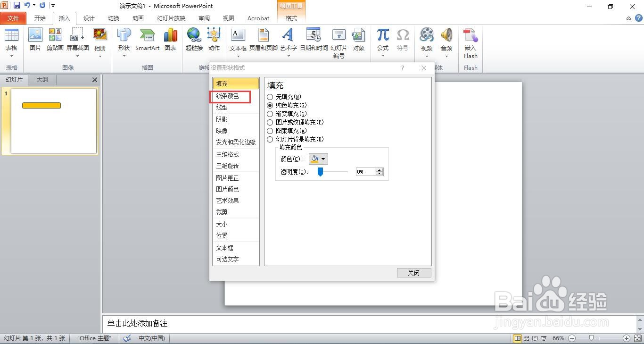Expand the 屏幕截图 dropdown arrow
This screenshot has width=644, height=344.
[77, 56]
